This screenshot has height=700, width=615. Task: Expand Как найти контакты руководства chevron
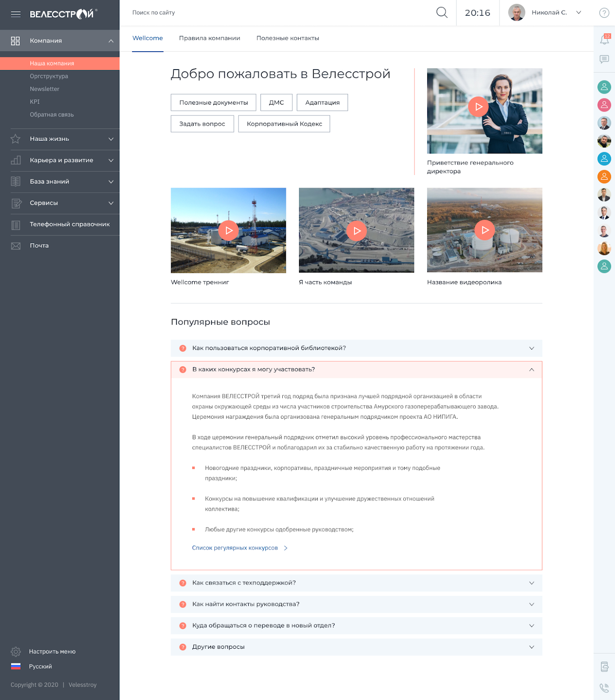tap(531, 604)
